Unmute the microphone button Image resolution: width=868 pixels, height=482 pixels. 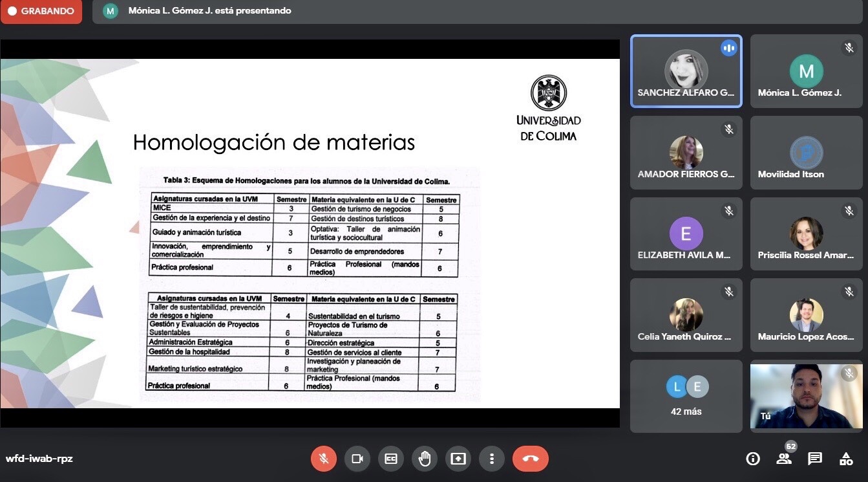[x=324, y=459]
